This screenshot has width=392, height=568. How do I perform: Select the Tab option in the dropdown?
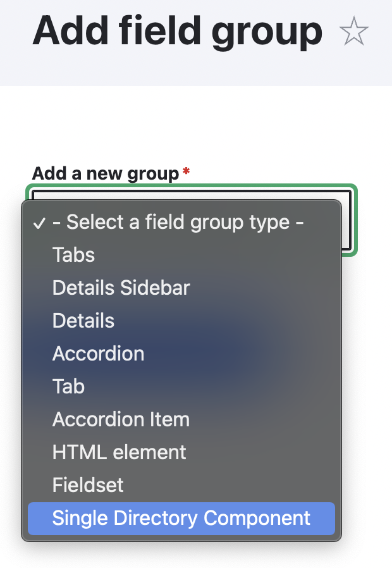181,386
